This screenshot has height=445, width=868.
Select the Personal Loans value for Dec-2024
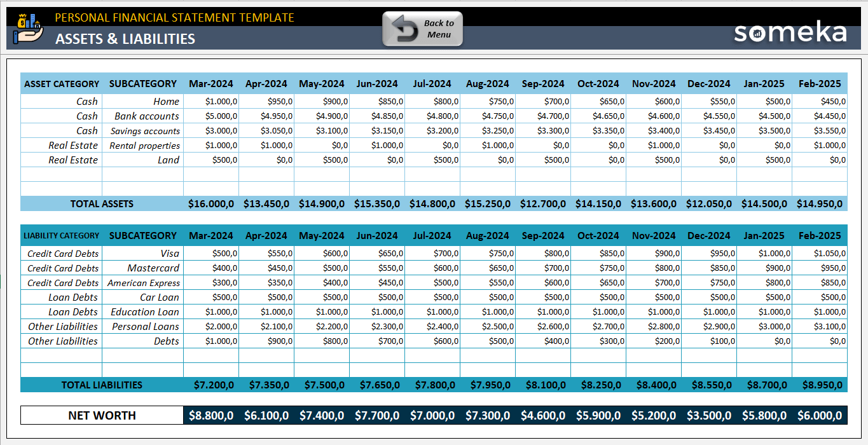(709, 326)
